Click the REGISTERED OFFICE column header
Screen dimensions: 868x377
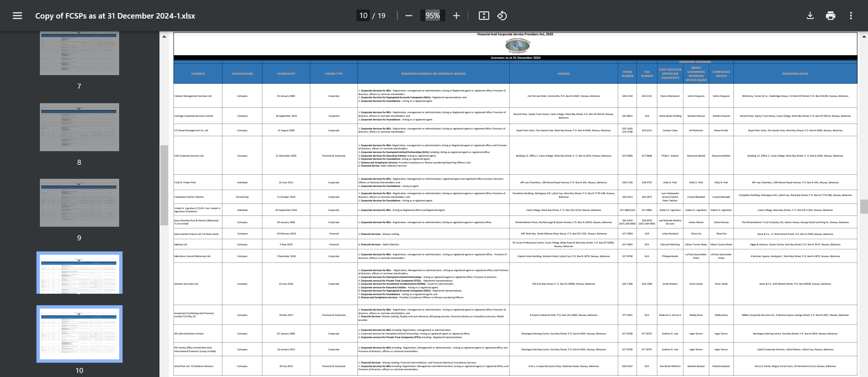click(x=795, y=74)
